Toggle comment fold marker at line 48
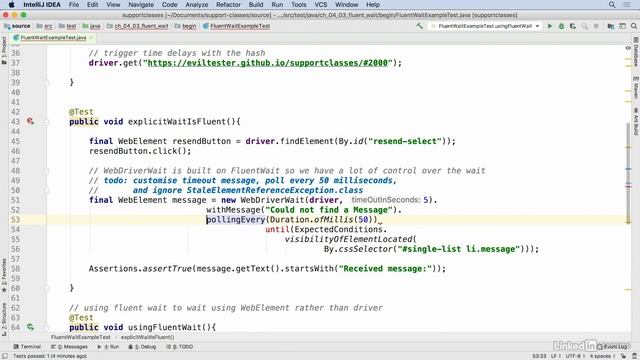This screenshot has height=360, width=640. coord(47,171)
